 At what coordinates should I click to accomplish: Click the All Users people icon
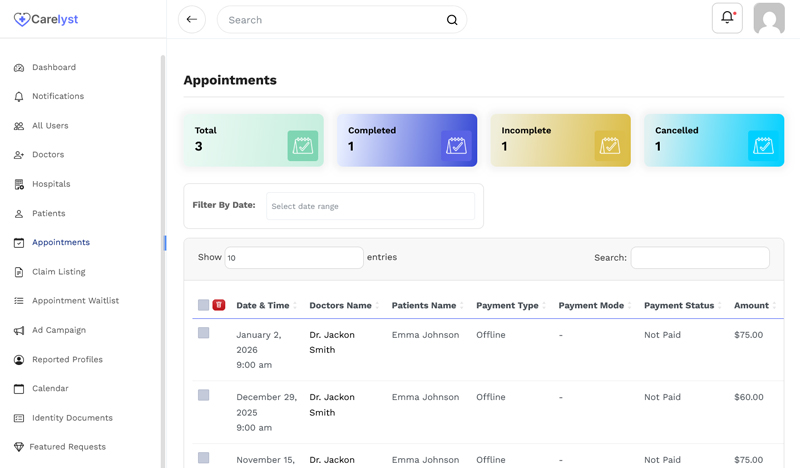(x=19, y=126)
